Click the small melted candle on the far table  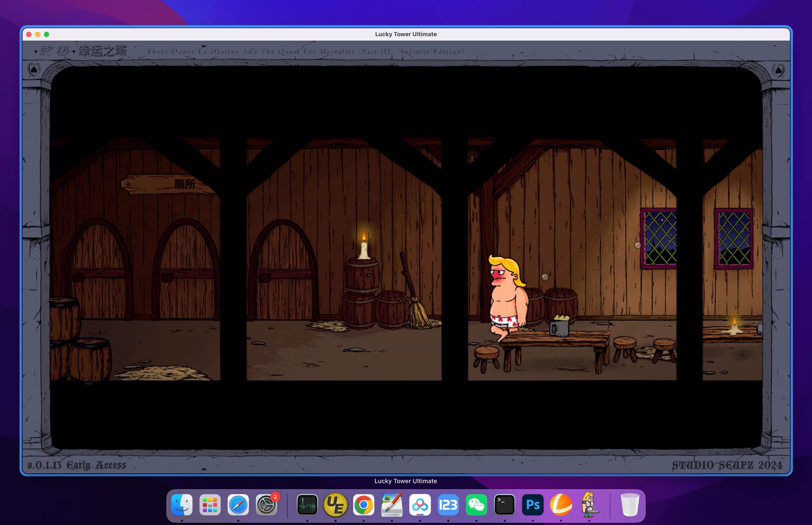734,327
